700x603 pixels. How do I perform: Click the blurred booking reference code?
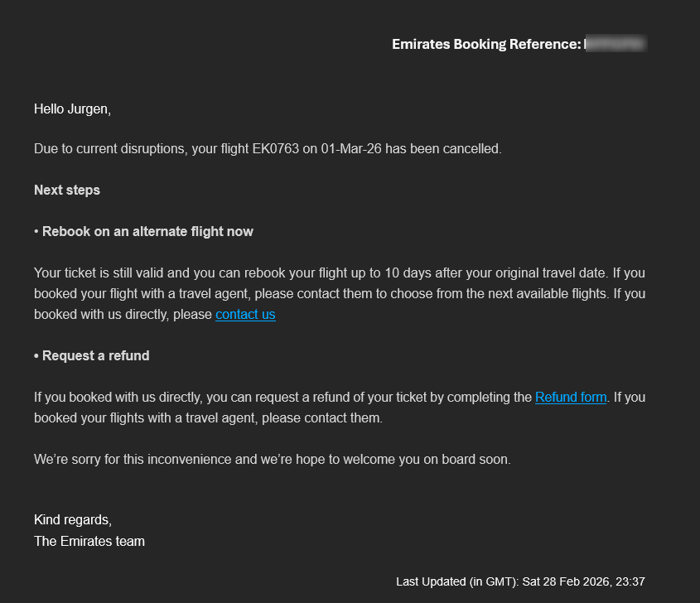click(x=616, y=45)
